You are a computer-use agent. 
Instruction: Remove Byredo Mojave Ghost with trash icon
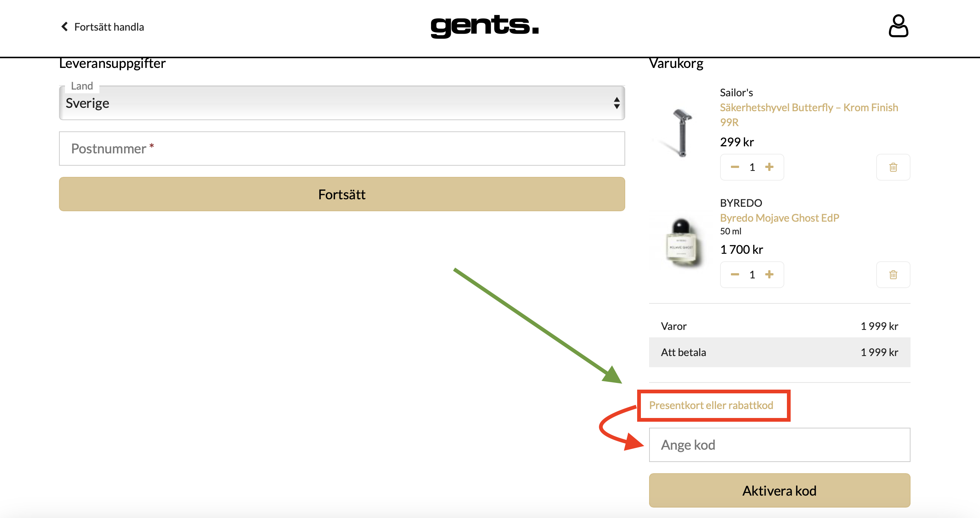(893, 275)
